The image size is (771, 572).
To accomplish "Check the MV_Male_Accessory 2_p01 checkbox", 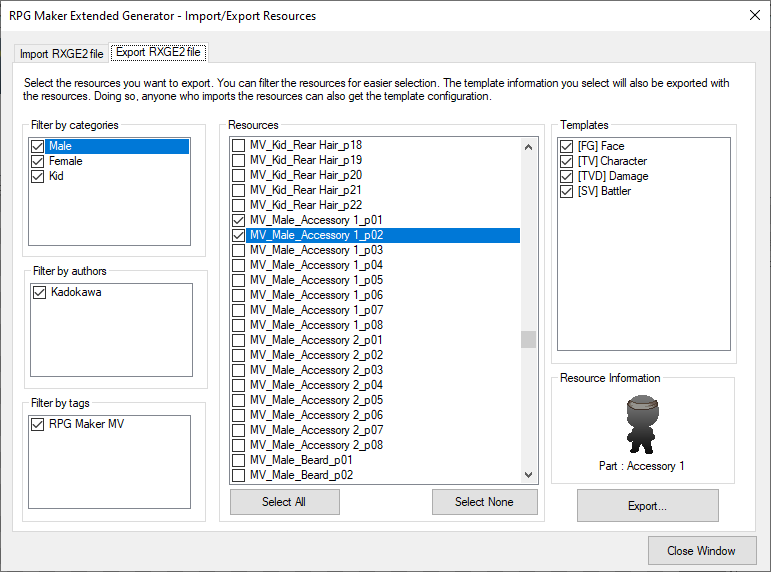I will [x=238, y=340].
